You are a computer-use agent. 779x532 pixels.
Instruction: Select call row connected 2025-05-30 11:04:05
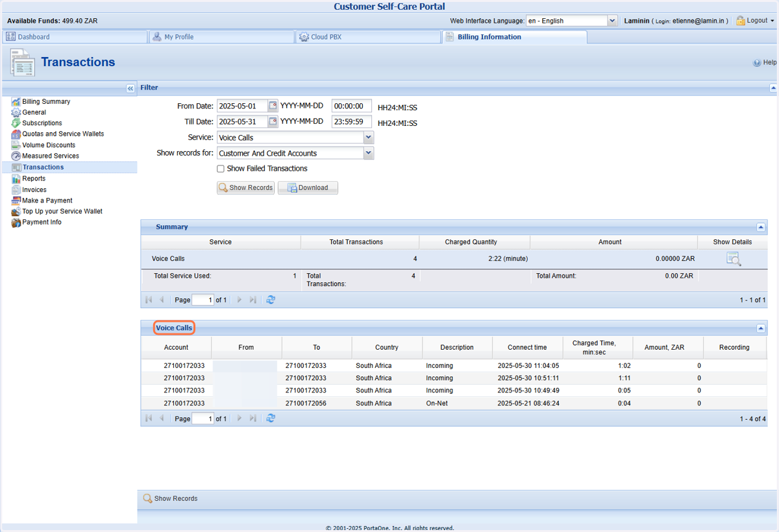coord(454,366)
